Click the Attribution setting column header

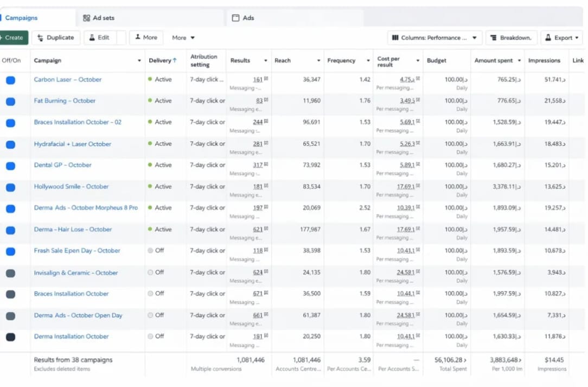pos(203,60)
